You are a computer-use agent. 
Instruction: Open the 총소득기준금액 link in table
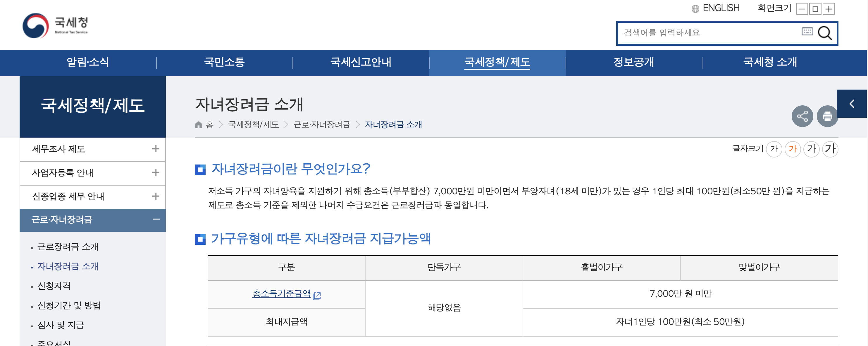[x=282, y=294]
